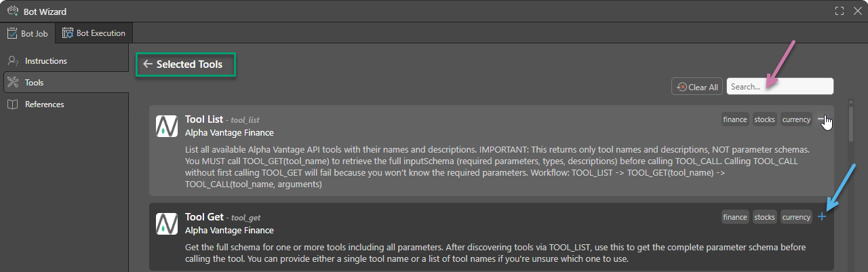This screenshot has width=868, height=272.
Task: Open the Bot Execution tab
Action: (94, 33)
